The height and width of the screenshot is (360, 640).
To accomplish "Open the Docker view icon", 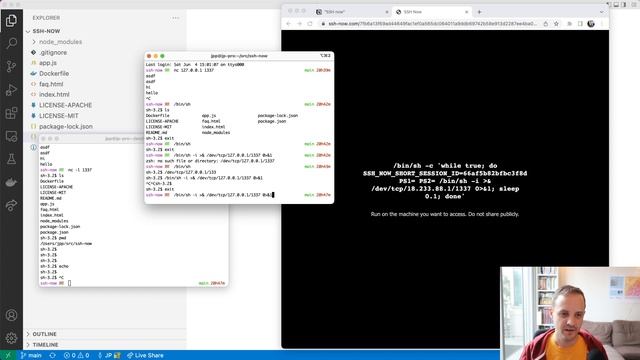I will pyautogui.click(x=11, y=182).
